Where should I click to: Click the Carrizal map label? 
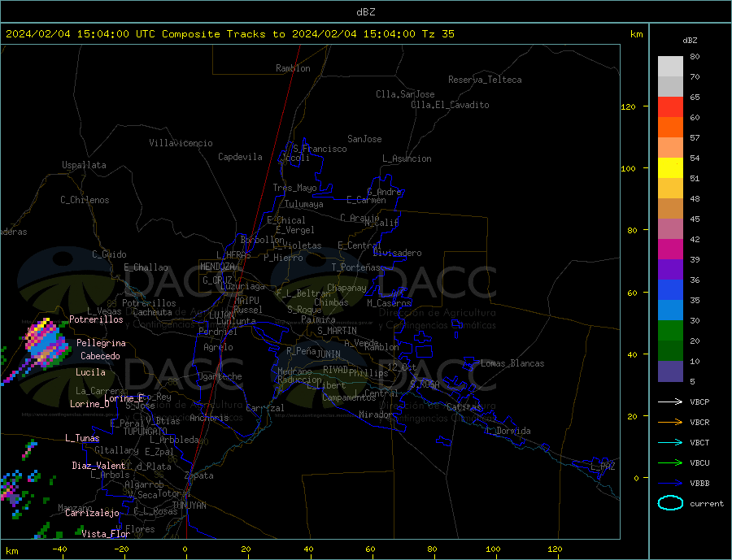tap(265, 408)
